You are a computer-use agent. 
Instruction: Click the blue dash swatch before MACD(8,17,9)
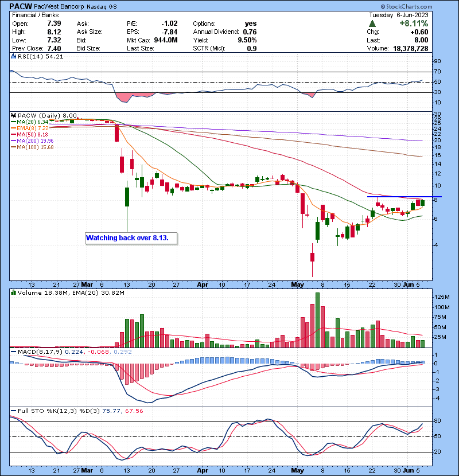click(13, 352)
